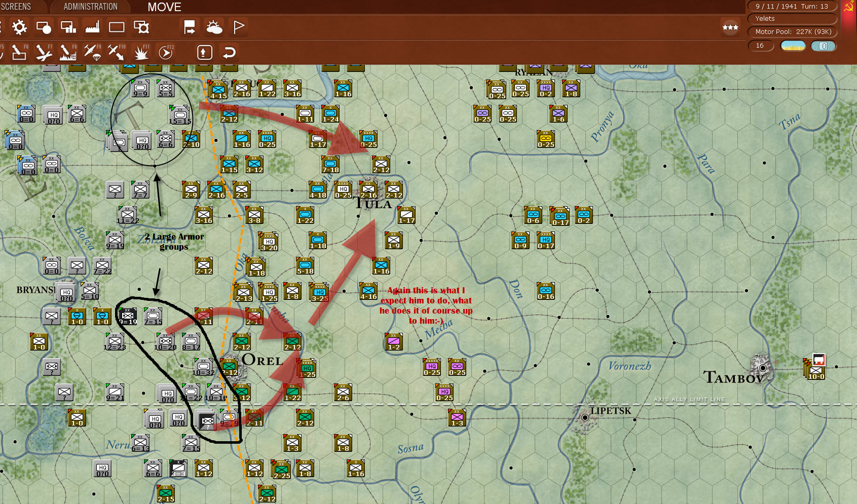The image size is (857, 504).
Task: Select the 5-18 blue unit counter
Action: click(305, 266)
